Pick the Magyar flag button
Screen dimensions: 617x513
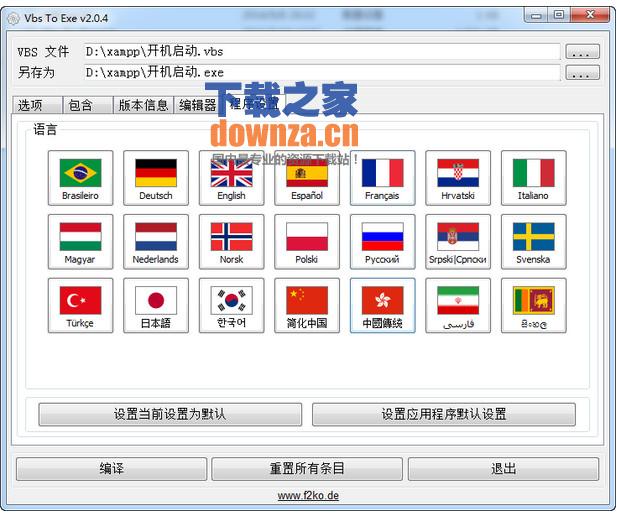point(80,242)
